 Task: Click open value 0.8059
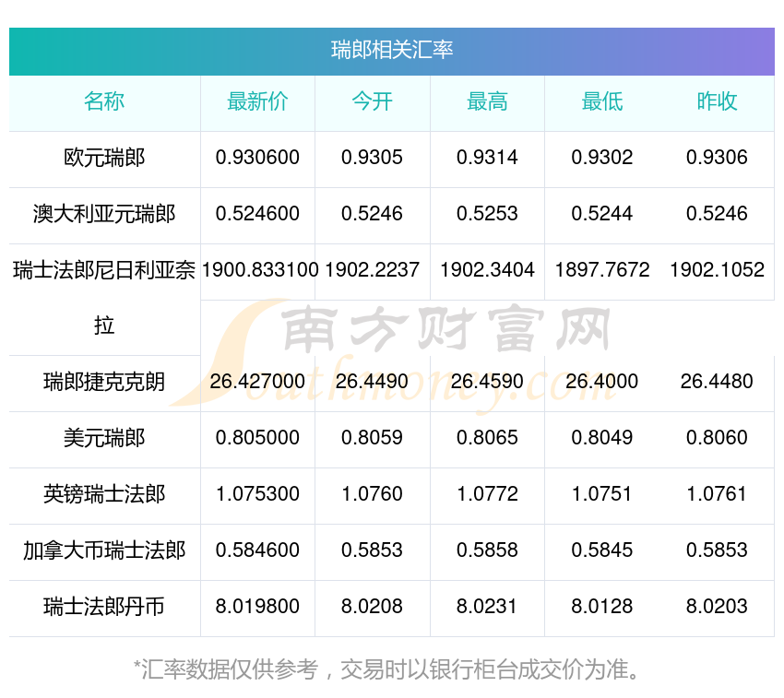[372, 438]
